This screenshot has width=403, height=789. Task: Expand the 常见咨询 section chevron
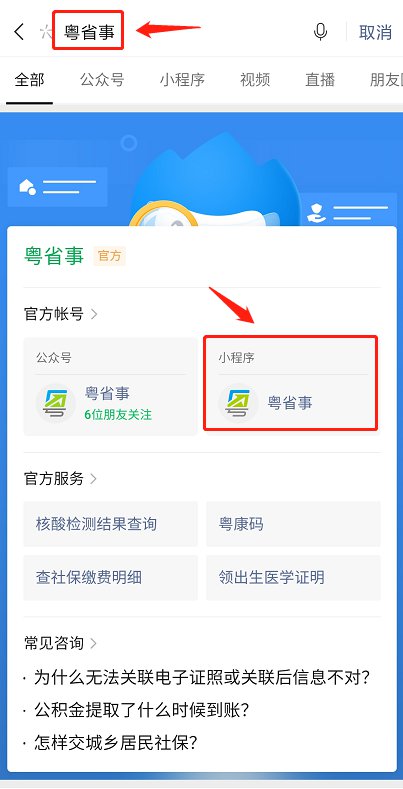(x=94, y=643)
